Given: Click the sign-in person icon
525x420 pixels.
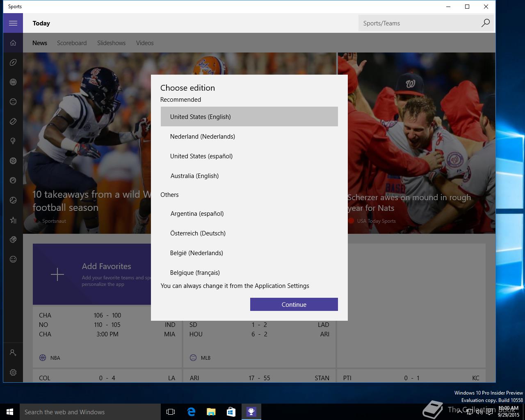Looking at the screenshot, I should click(13, 353).
